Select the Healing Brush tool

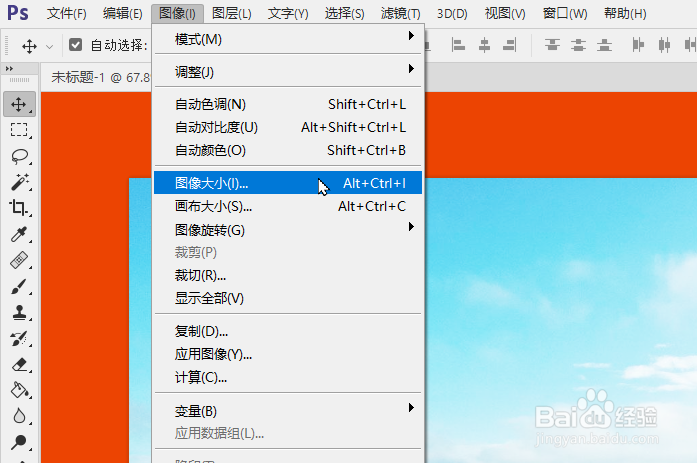click(x=19, y=260)
